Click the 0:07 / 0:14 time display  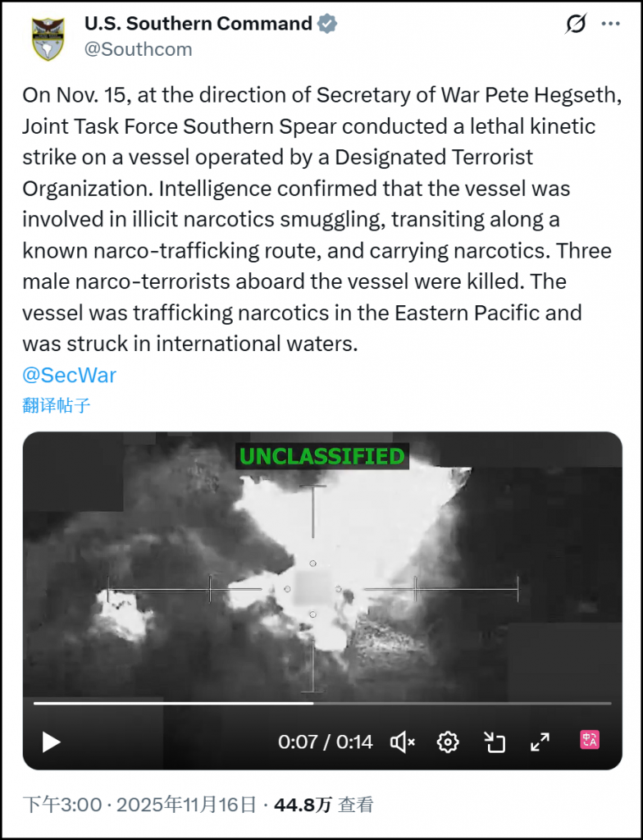(326, 742)
